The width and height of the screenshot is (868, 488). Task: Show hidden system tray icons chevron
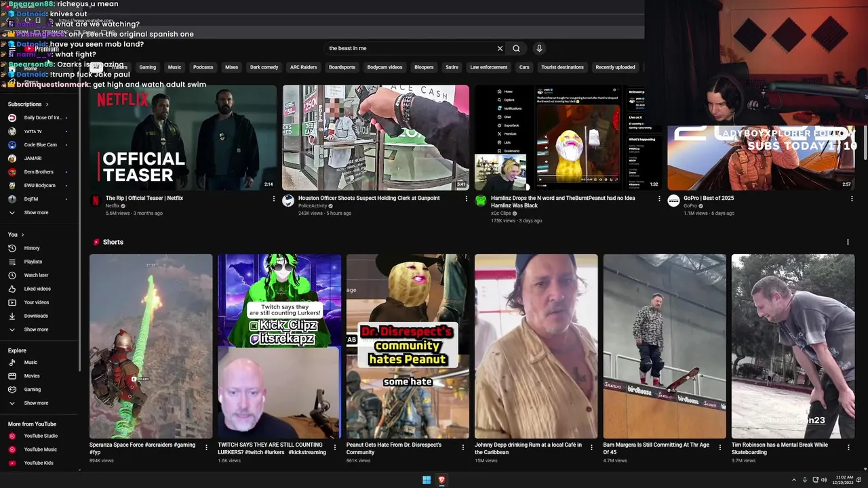(794, 480)
